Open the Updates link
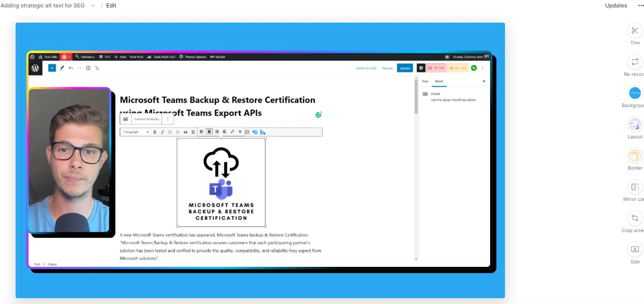This screenshot has width=644, height=304. coord(616,5)
